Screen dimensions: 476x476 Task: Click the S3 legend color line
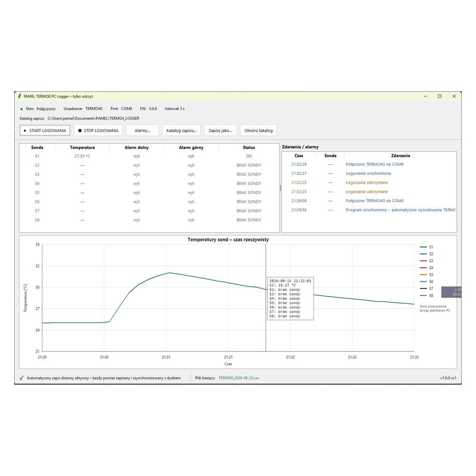[x=423, y=261]
